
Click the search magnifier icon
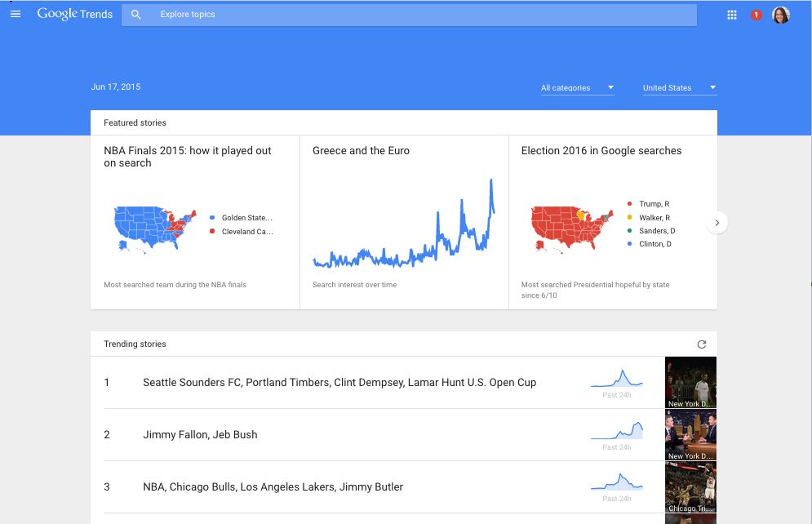(135, 15)
